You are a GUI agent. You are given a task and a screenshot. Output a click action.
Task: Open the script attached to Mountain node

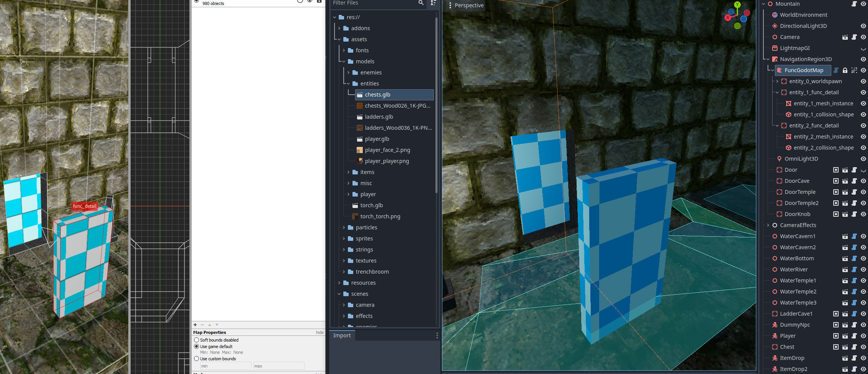point(854,4)
